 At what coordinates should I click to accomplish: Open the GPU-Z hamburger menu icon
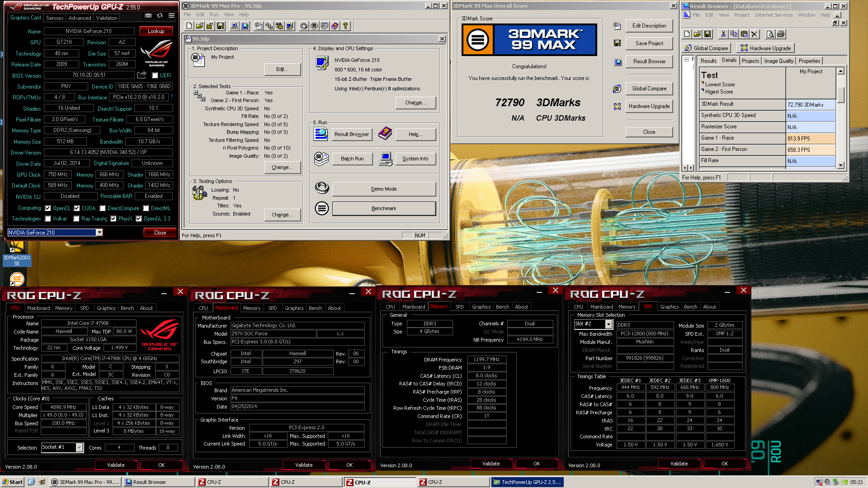[171, 15]
